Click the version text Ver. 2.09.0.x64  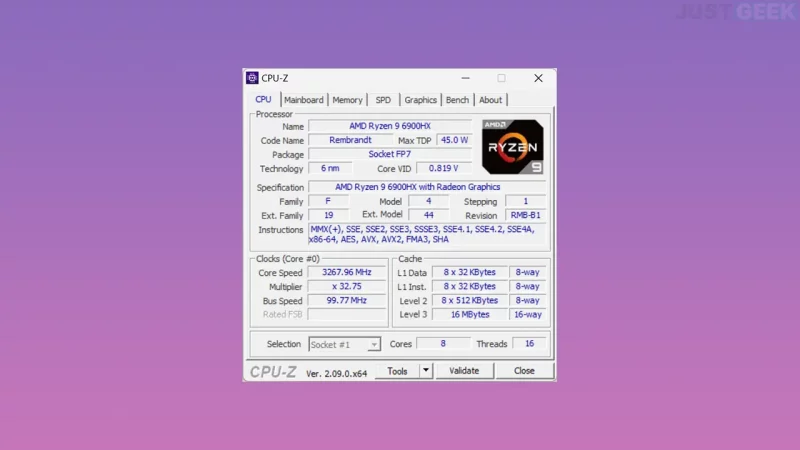(337, 373)
